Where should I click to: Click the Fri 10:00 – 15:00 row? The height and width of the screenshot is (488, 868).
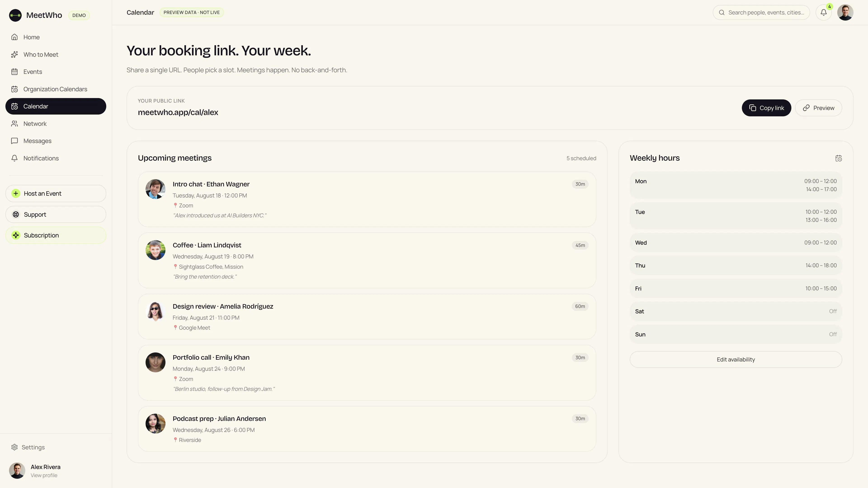(x=736, y=288)
